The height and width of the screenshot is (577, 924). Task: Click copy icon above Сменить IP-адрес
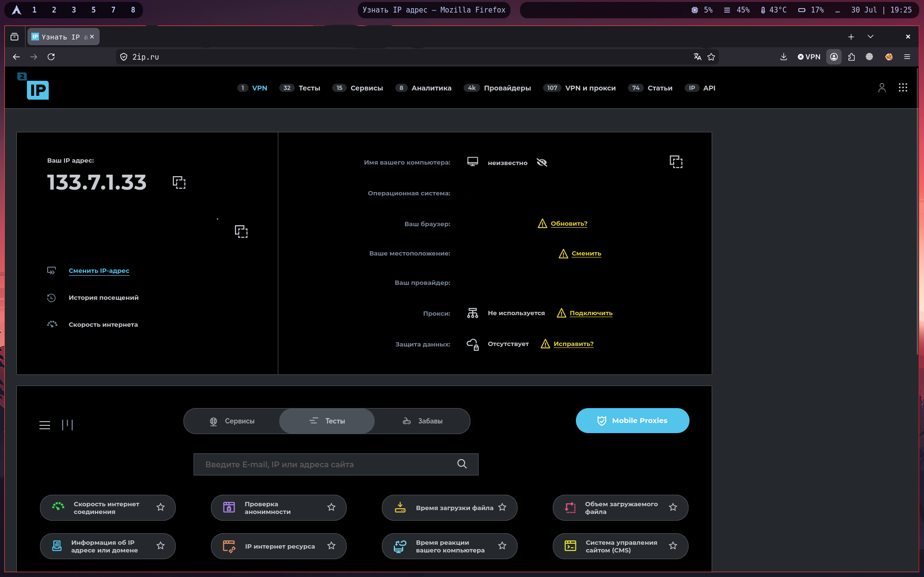241,231
